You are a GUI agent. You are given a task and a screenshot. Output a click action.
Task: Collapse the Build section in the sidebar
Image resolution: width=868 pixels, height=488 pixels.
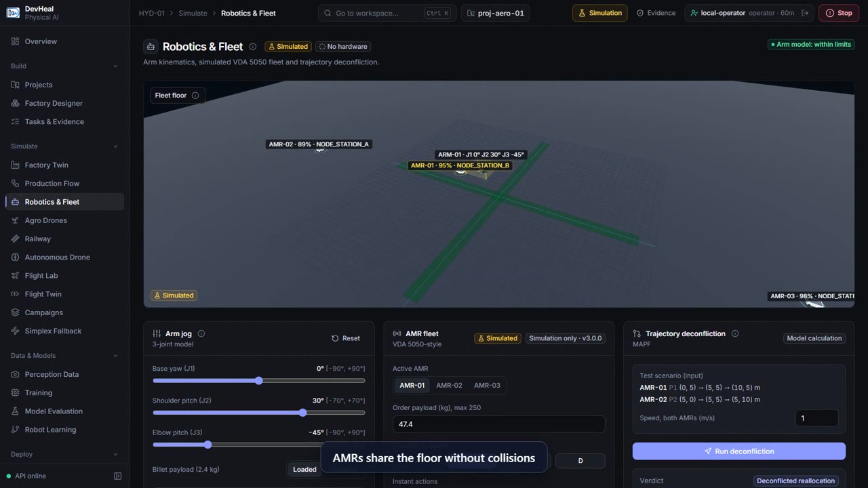tap(64, 66)
